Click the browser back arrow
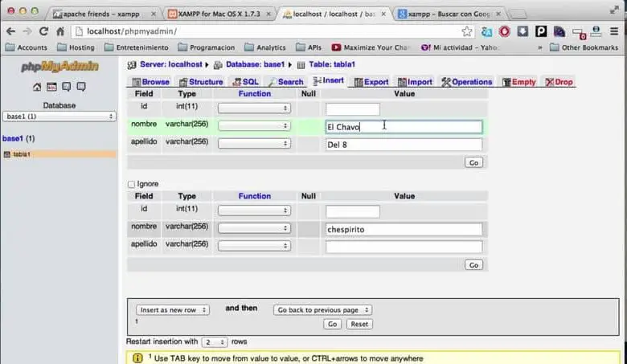 click(10, 31)
